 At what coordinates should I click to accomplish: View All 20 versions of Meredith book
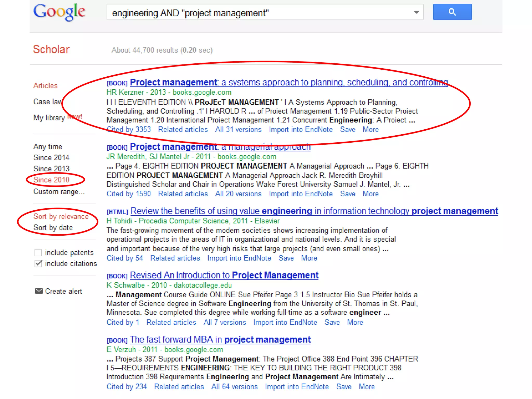[238, 194]
